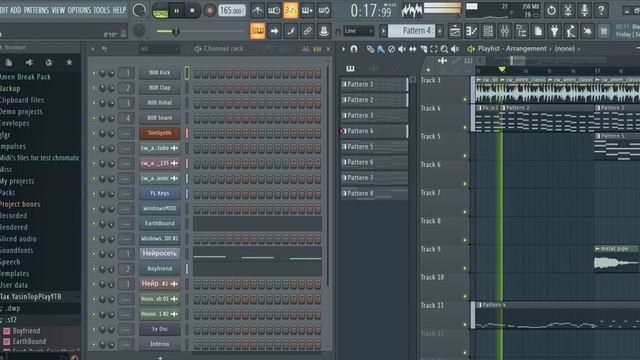The height and width of the screenshot is (360, 640).
Task: Mute the FL Keys channel via green light
Action: [x=93, y=194]
